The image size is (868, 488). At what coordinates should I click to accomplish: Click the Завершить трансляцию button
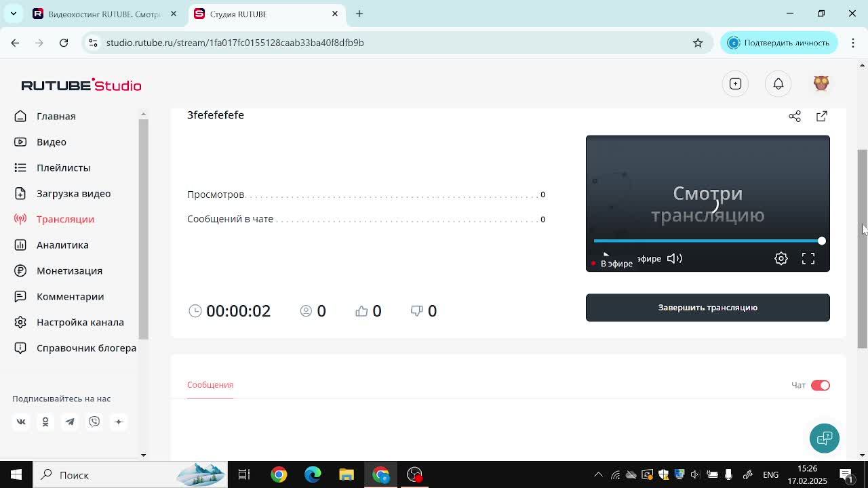tap(708, 308)
